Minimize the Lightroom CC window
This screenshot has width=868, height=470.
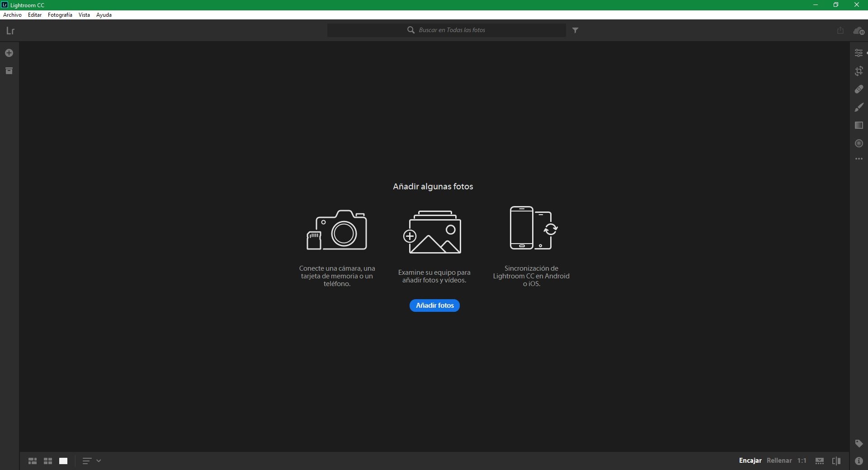click(816, 5)
